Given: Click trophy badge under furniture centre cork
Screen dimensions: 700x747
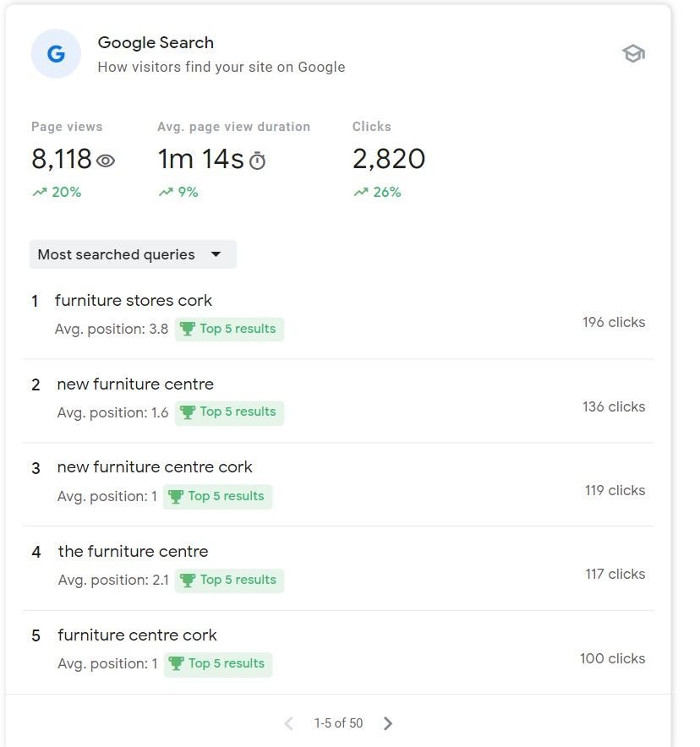Looking at the screenshot, I should [218, 663].
